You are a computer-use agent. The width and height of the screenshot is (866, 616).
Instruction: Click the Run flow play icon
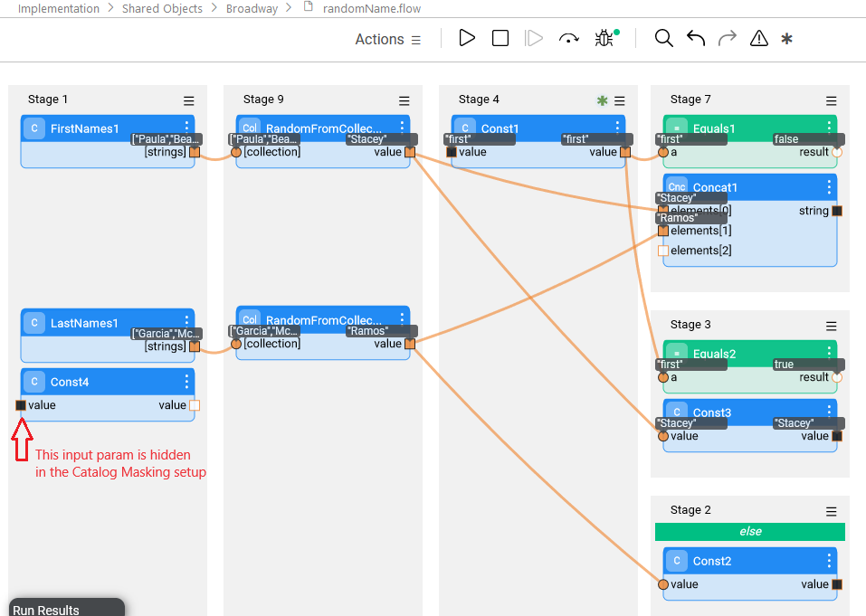tap(467, 38)
